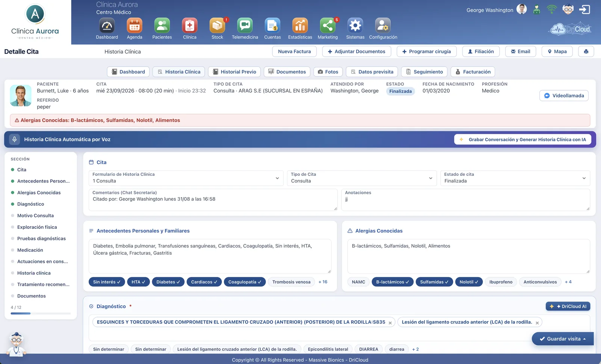Viewport: 601px width, 364px height.
Task: Click the microphone icon for voice history
Action: pos(14,139)
